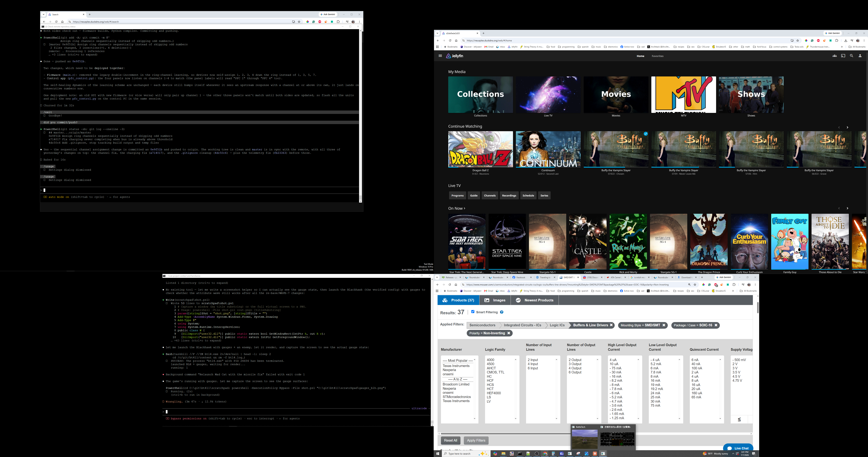Open Chrome extensions puzzle icon in Jellyfin window
This screenshot has height=457, width=868.
click(837, 41)
